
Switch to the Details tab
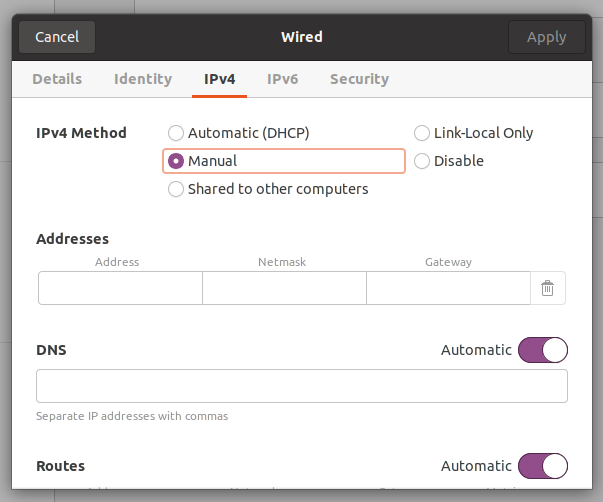pyautogui.click(x=57, y=79)
